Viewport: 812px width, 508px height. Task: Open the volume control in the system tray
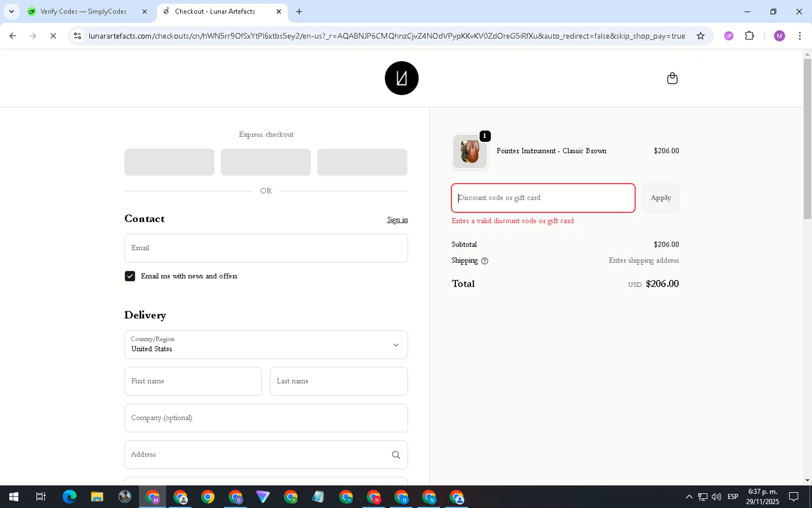pyautogui.click(x=716, y=497)
